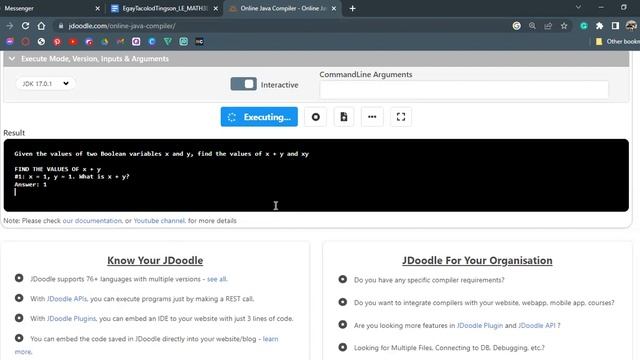Follow the 'see all' languages link
640x360 pixels.
pos(217,279)
